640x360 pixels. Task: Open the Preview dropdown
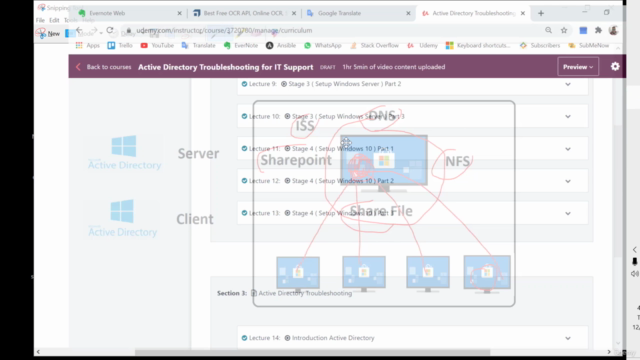click(x=578, y=67)
